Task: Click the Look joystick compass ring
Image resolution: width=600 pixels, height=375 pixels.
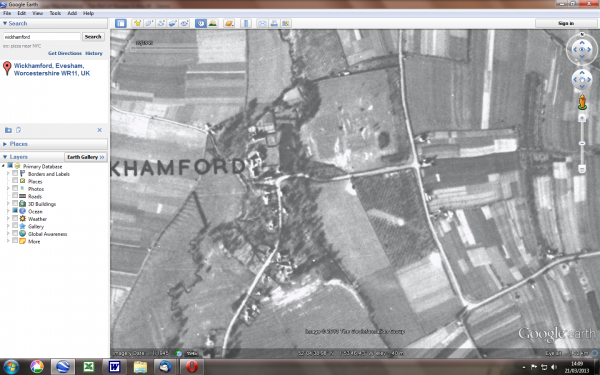Action: [x=582, y=49]
